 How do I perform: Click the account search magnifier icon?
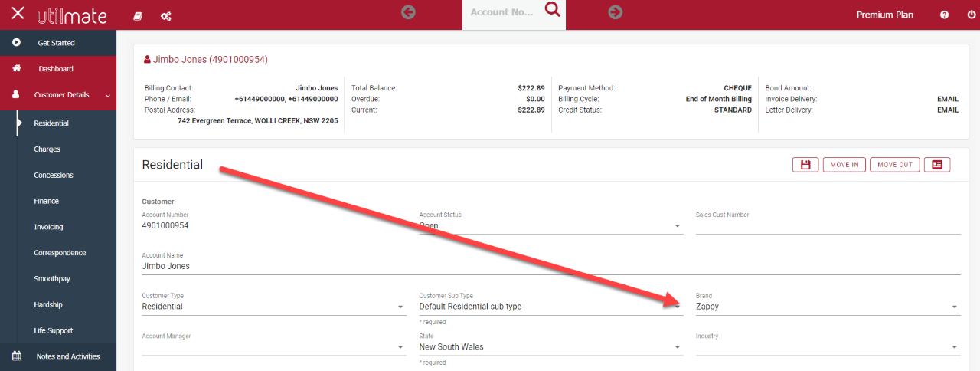552,9
